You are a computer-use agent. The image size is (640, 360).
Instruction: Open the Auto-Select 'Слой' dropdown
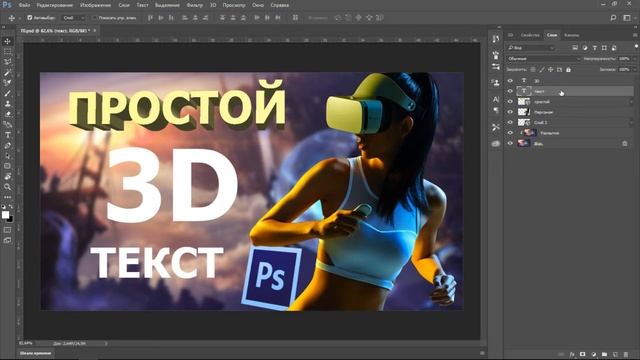(74, 18)
